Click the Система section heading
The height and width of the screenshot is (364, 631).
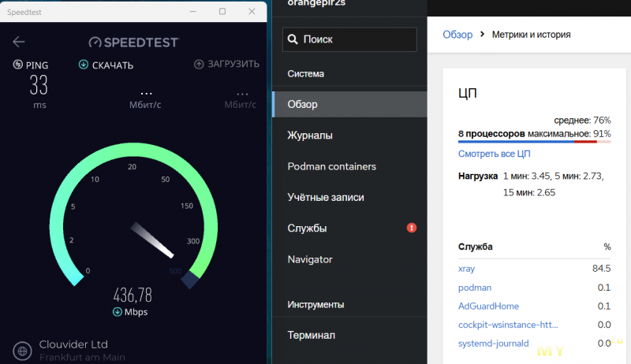pos(305,74)
